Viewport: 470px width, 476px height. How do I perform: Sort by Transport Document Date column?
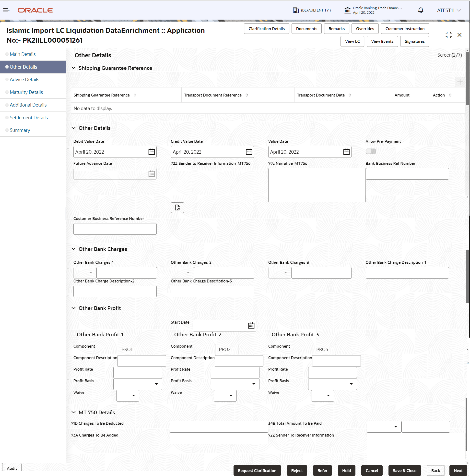click(350, 95)
